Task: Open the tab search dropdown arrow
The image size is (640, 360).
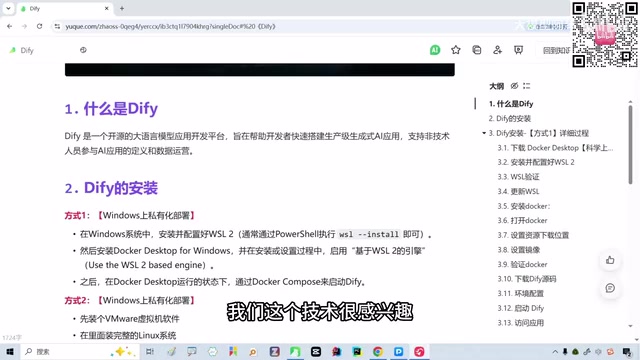Action: click(x=8, y=8)
